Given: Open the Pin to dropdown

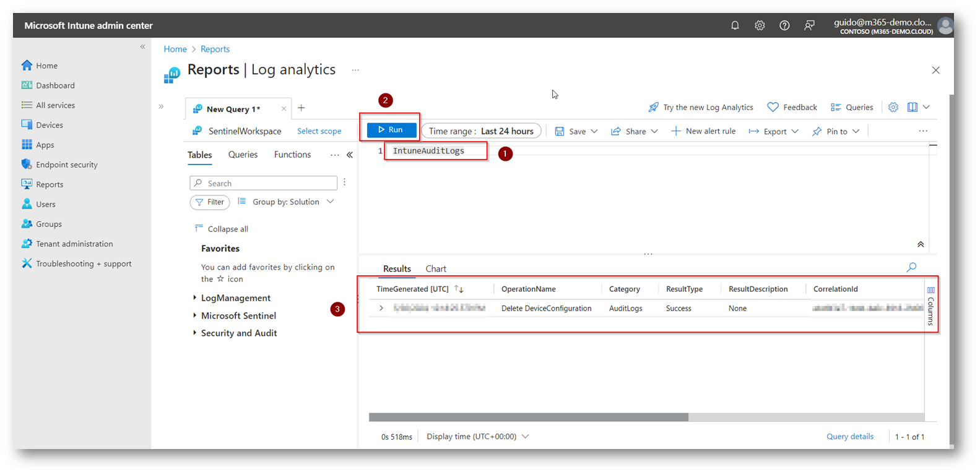Looking at the screenshot, I should [836, 131].
